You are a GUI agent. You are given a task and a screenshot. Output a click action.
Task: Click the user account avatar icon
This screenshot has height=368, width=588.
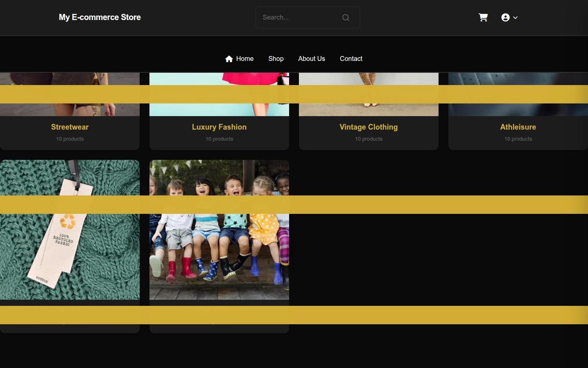(x=506, y=18)
